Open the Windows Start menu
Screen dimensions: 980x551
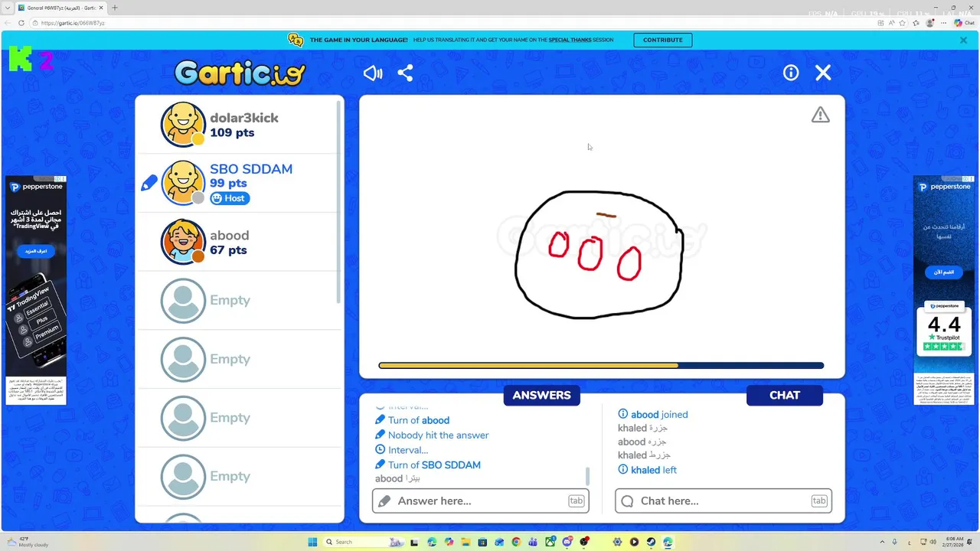click(x=312, y=542)
